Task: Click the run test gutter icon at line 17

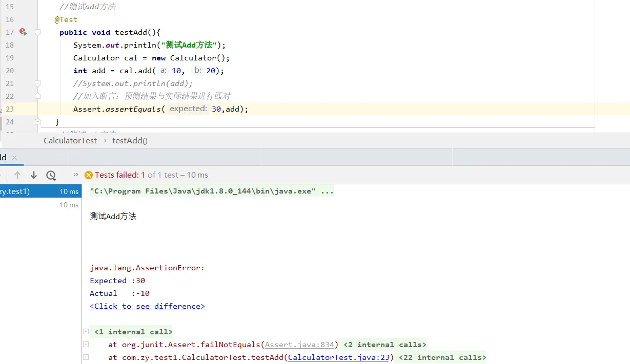Action: click(x=23, y=32)
